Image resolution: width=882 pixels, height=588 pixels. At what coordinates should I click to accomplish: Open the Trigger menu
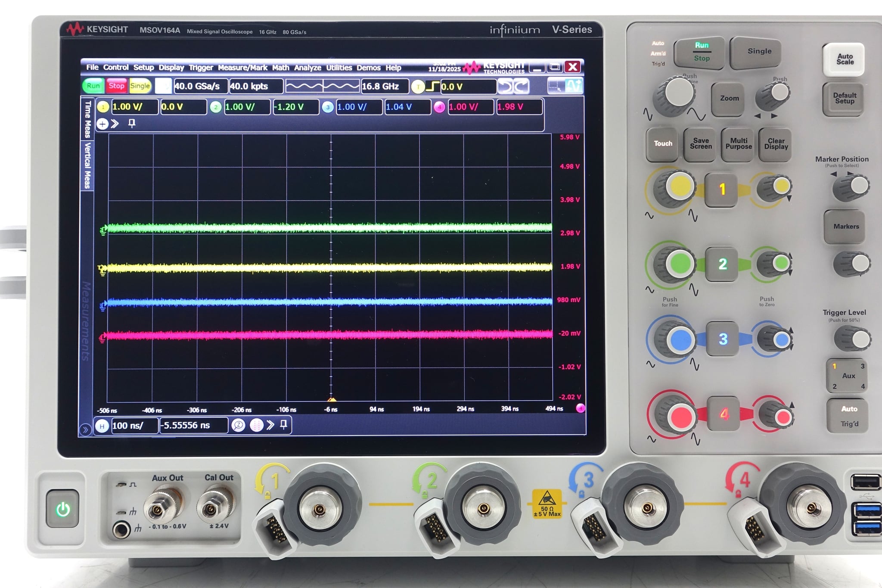(201, 68)
